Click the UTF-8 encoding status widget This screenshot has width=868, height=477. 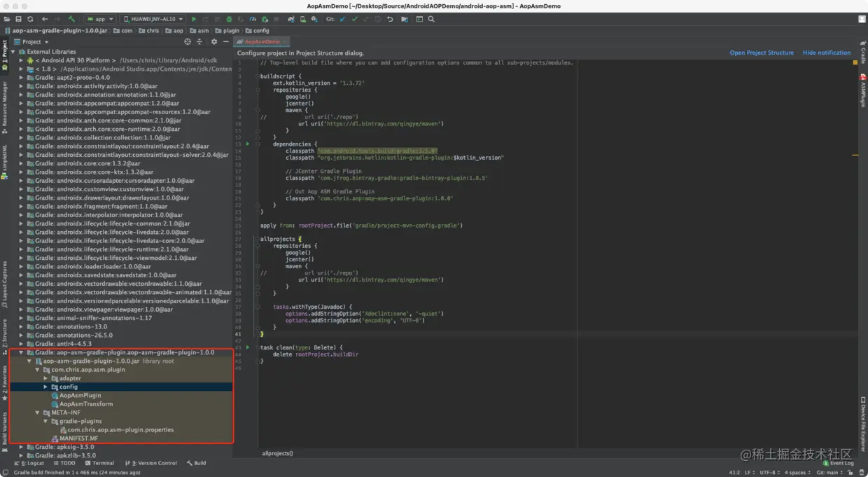coord(769,473)
